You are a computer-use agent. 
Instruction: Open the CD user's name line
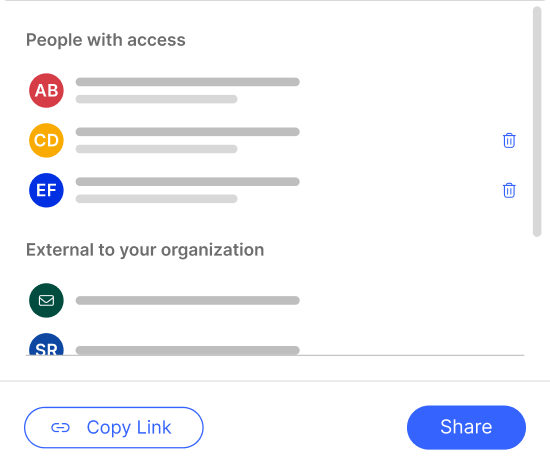click(x=188, y=132)
